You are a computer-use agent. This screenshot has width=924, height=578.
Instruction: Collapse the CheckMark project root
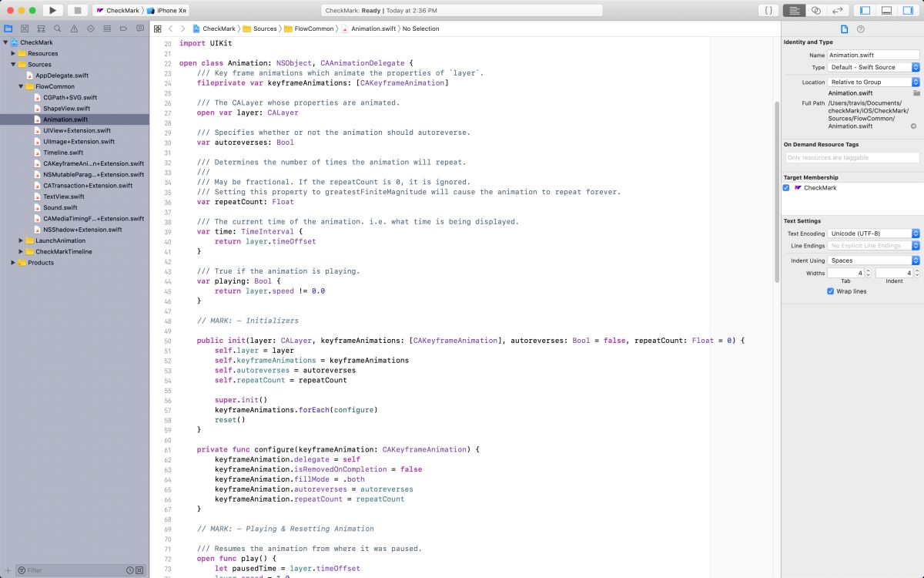pos(5,42)
